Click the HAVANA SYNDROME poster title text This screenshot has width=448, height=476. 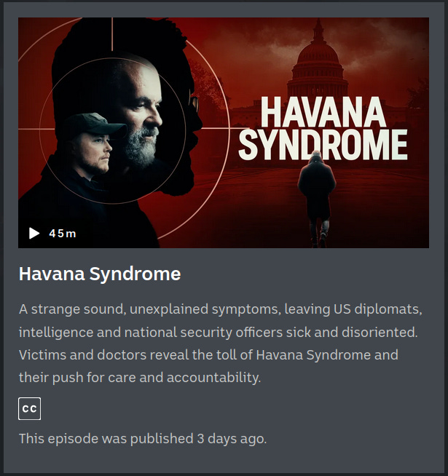(323, 128)
